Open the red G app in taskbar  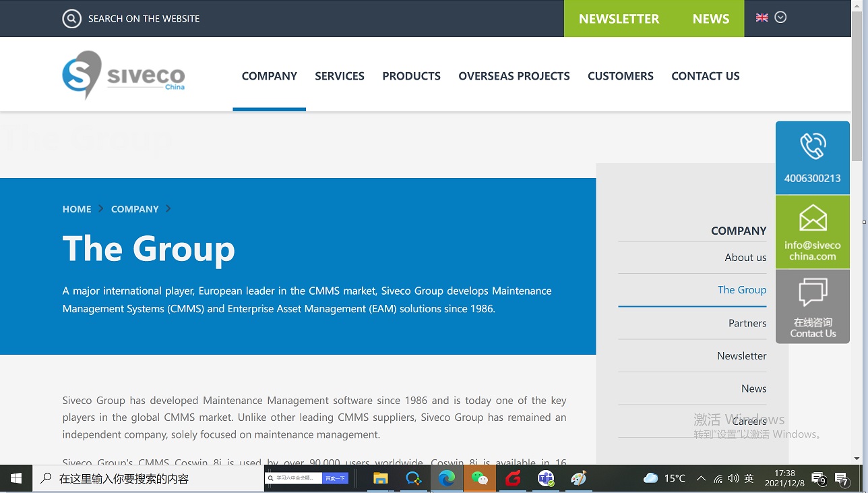point(513,479)
